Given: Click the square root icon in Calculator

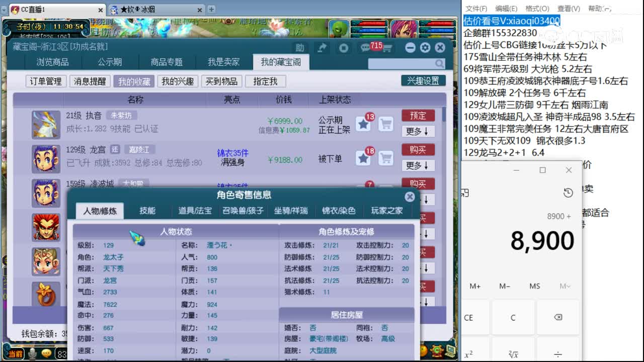Looking at the screenshot, I should click(513, 353).
